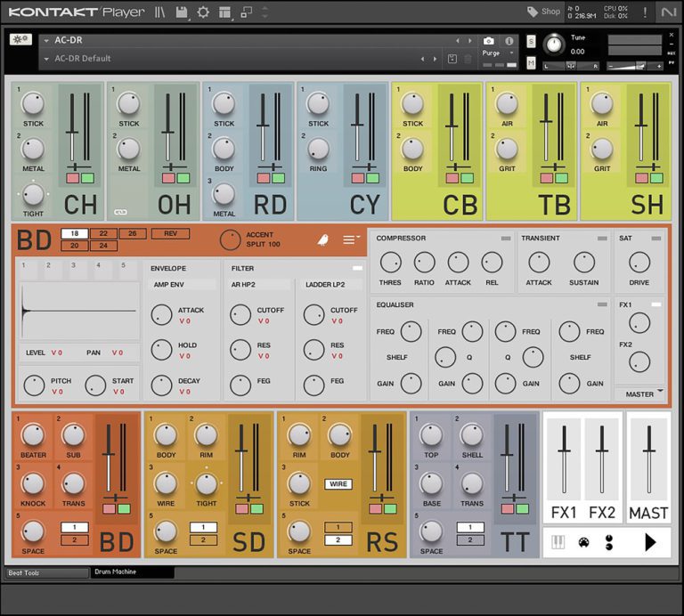Click the bird icon in BD panel
This screenshot has width=684, height=616.
click(x=323, y=239)
